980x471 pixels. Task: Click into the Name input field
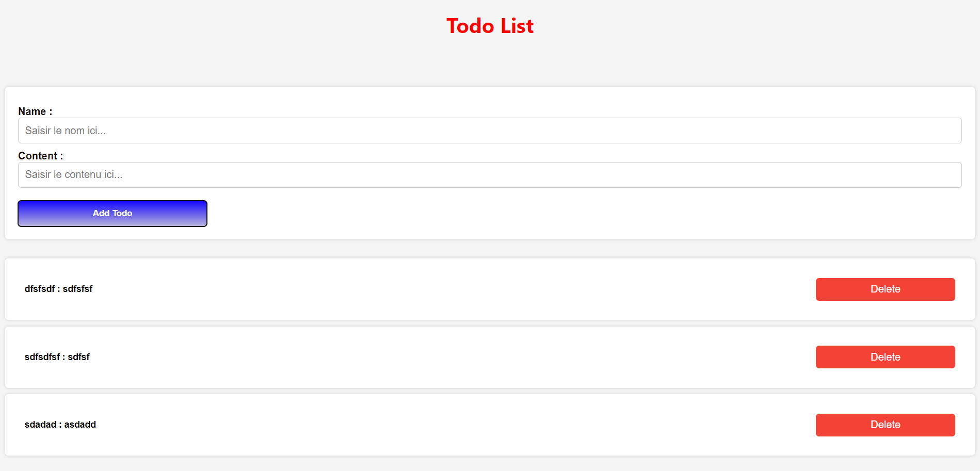point(489,131)
